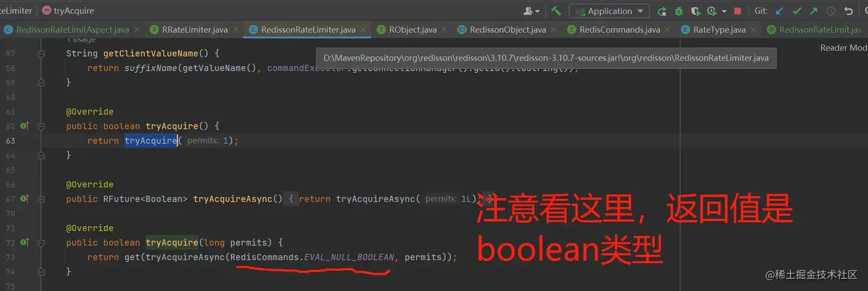Click Git Commit green checkmark
Image resolution: width=868 pixels, height=291 pixels.
click(x=796, y=11)
